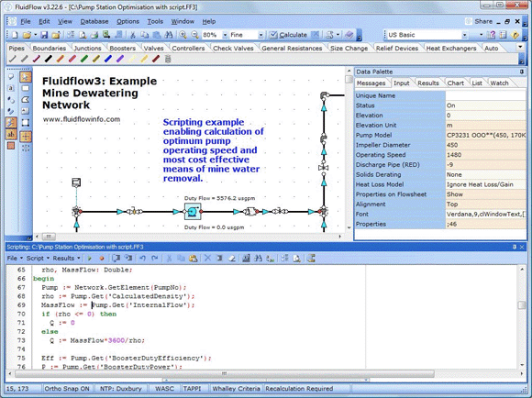The height and width of the screenshot is (398, 532).
Task: Open the Fine grid dropdown
Action: point(260,35)
